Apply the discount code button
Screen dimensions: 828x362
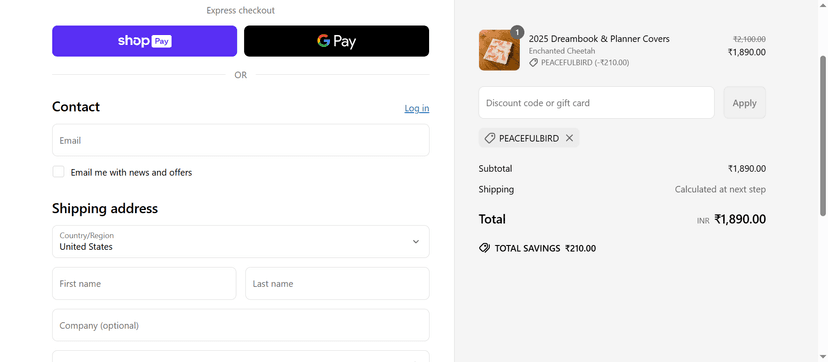(745, 103)
